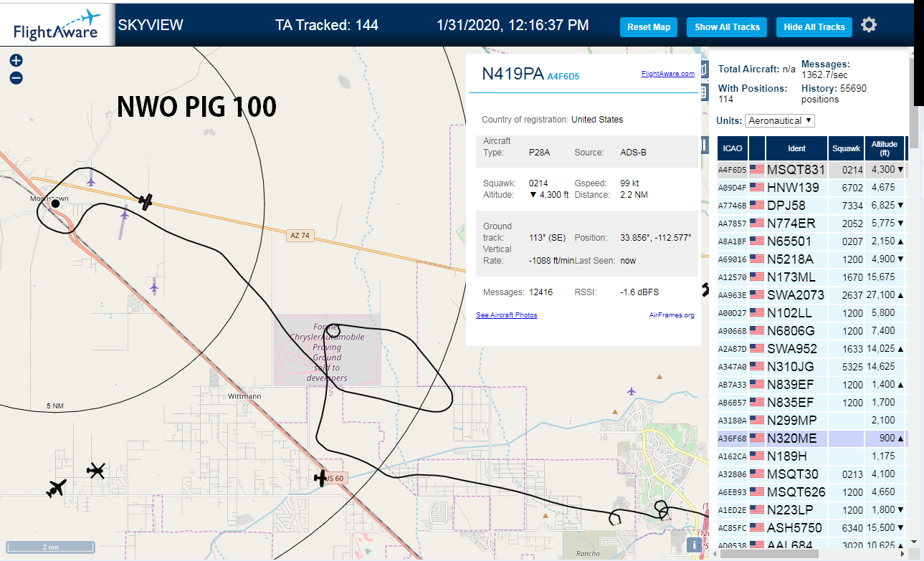This screenshot has width=924, height=561.
Task: Open the See Aircraft Photos link
Action: [506, 315]
